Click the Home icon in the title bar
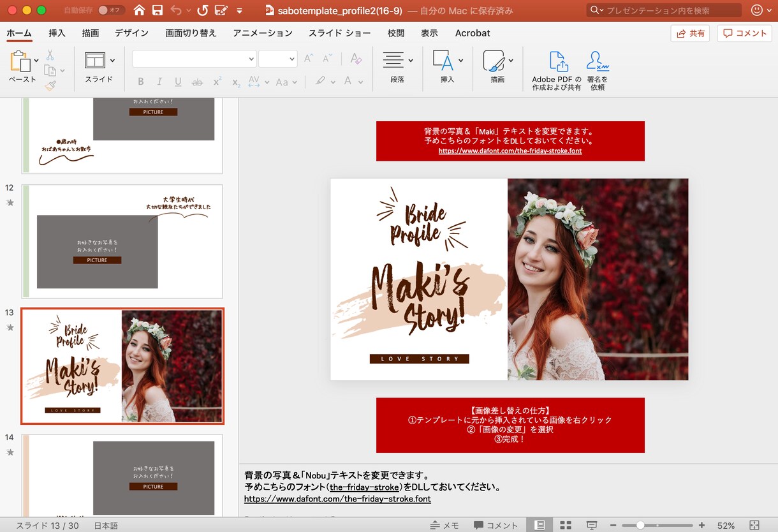 coord(139,10)
